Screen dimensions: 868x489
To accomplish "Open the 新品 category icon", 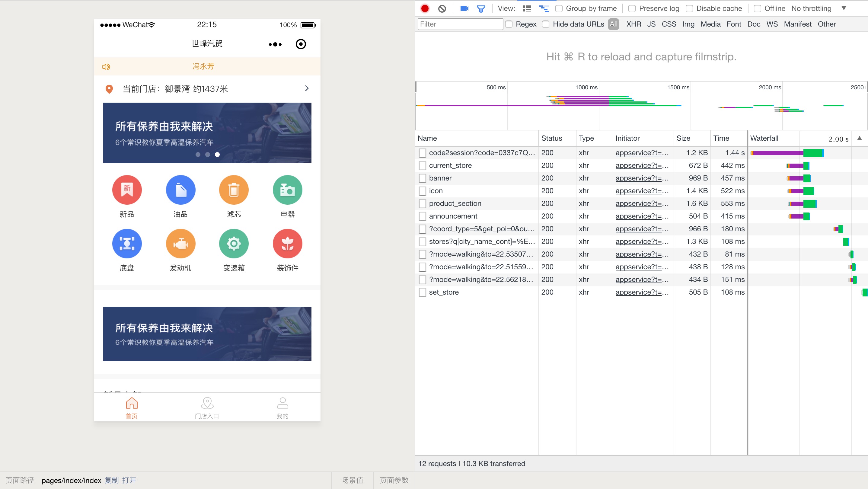I will tap(127, 190).
